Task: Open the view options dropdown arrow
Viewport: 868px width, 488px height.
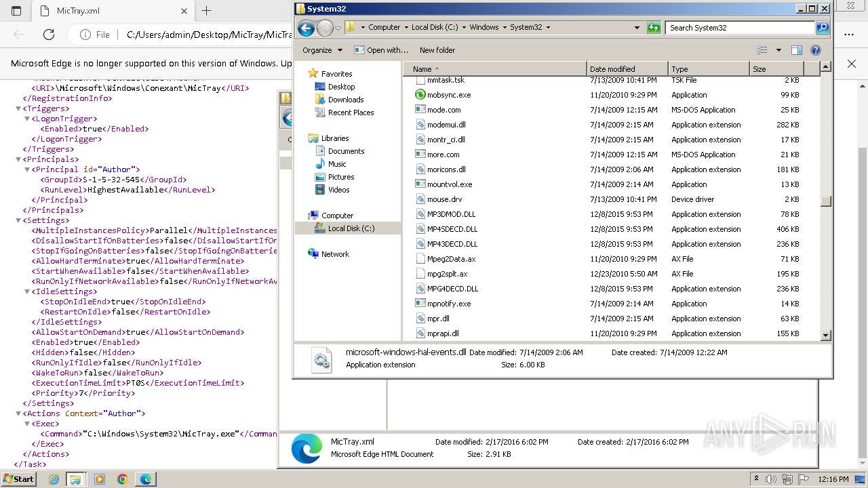Action: (x=778, y=50)
